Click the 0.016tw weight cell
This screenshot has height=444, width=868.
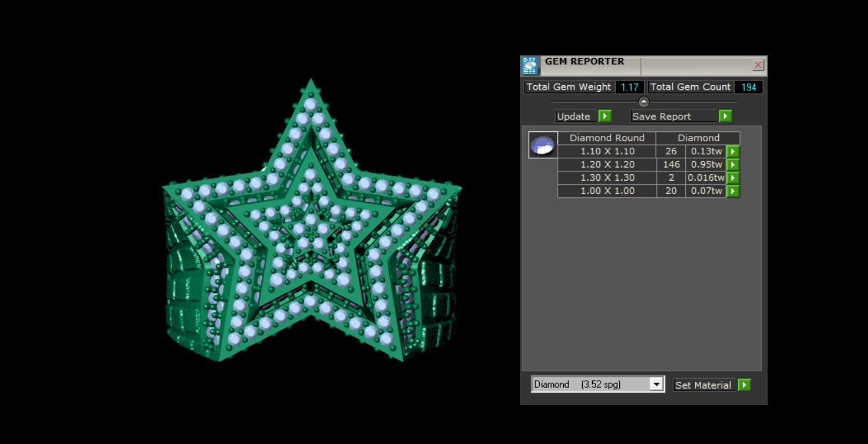pos(706,177)
